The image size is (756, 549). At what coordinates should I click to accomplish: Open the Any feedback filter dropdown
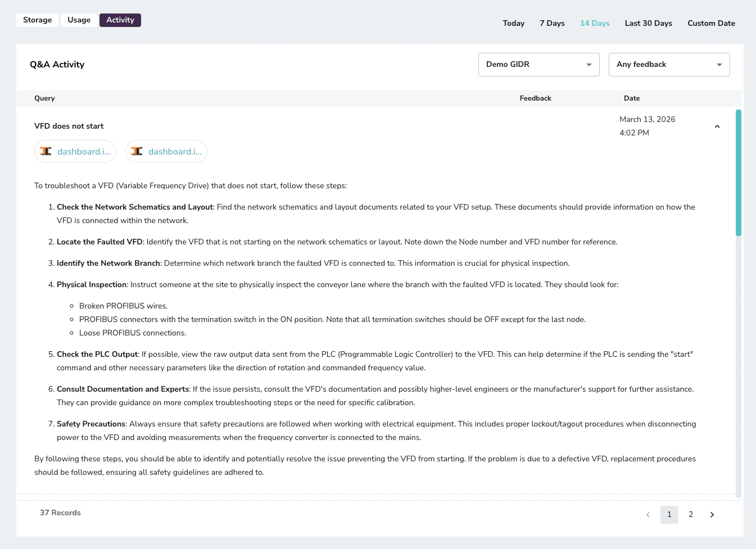pos(669,65)
